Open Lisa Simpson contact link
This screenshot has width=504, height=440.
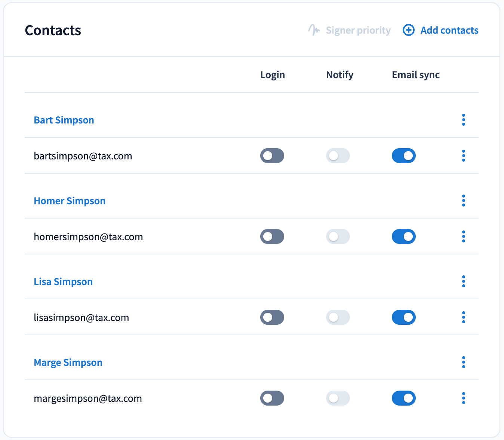[63, 282]
